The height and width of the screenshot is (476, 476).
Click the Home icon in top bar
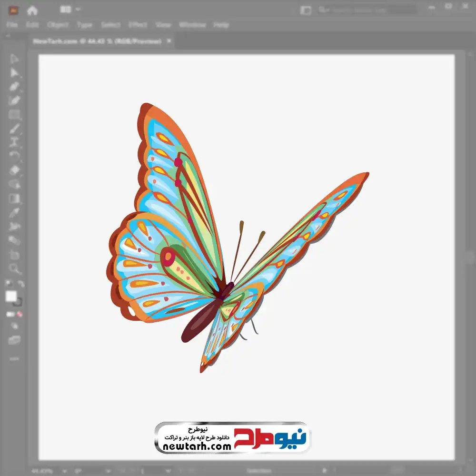pos(32,10)
